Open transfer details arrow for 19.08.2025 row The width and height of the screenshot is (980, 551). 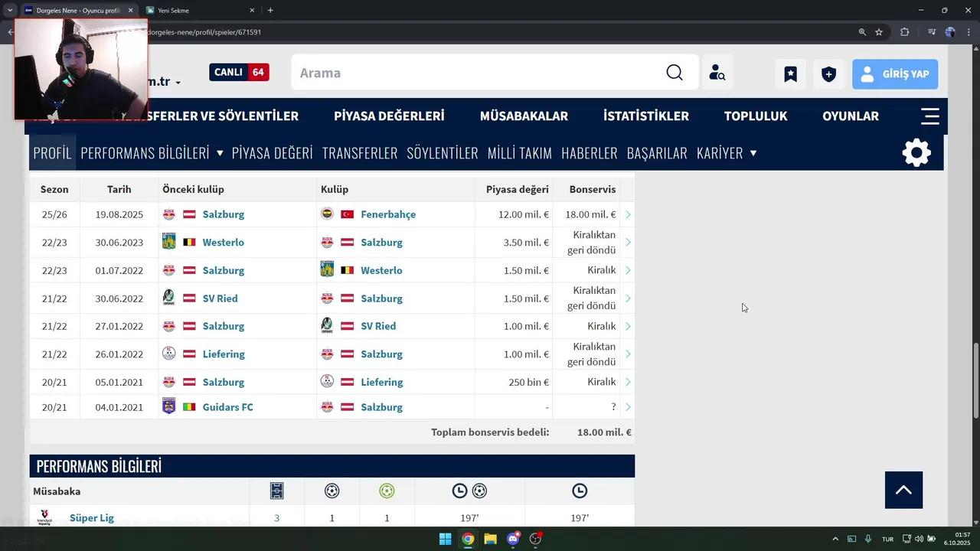tap(628, 214)
